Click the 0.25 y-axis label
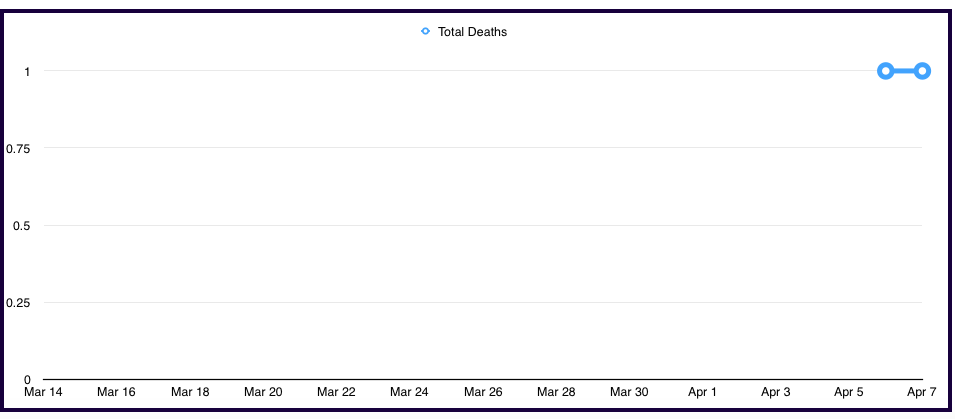Viewport: 955px width, 419px height. (18, 303)
